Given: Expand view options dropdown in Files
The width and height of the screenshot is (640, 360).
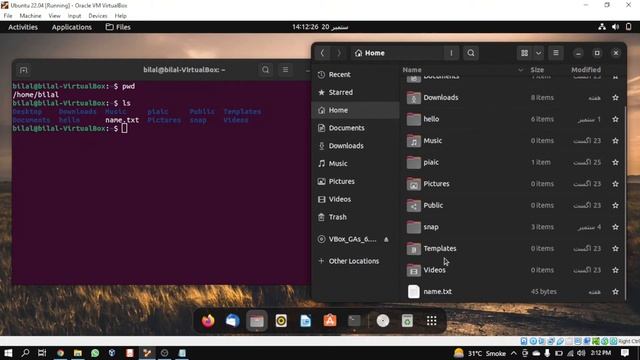Looking at the screenshot, I should click(538, 53).
